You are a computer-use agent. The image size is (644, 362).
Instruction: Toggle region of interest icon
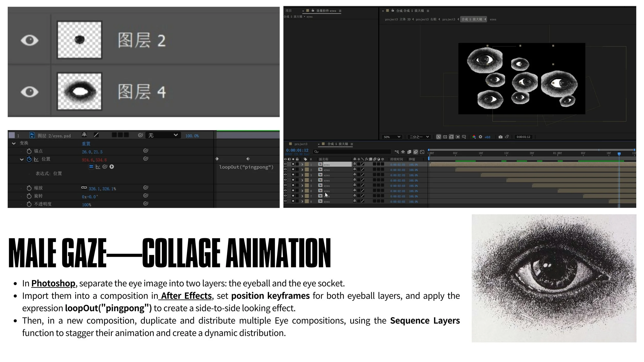coord(458,137)
